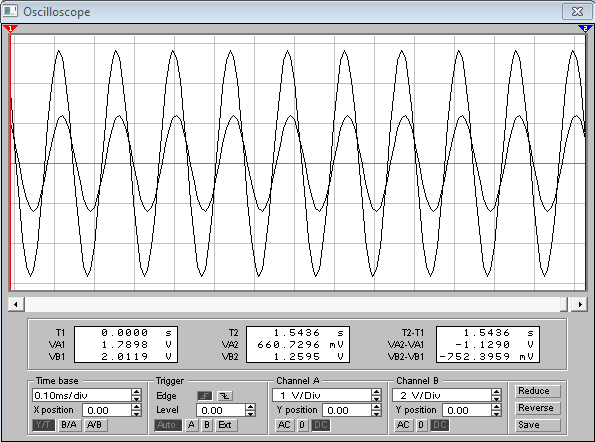Click the 0.10ms/div time base field
Image resolution: width=595 pixels, height=442 pixels.
click(x=82, y=395)
